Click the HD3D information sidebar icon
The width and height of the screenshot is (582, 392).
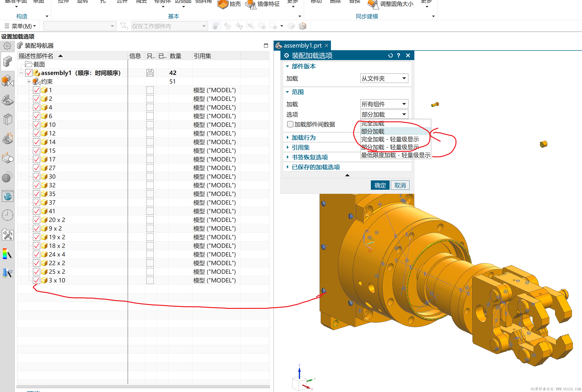[x=7, y=177]
